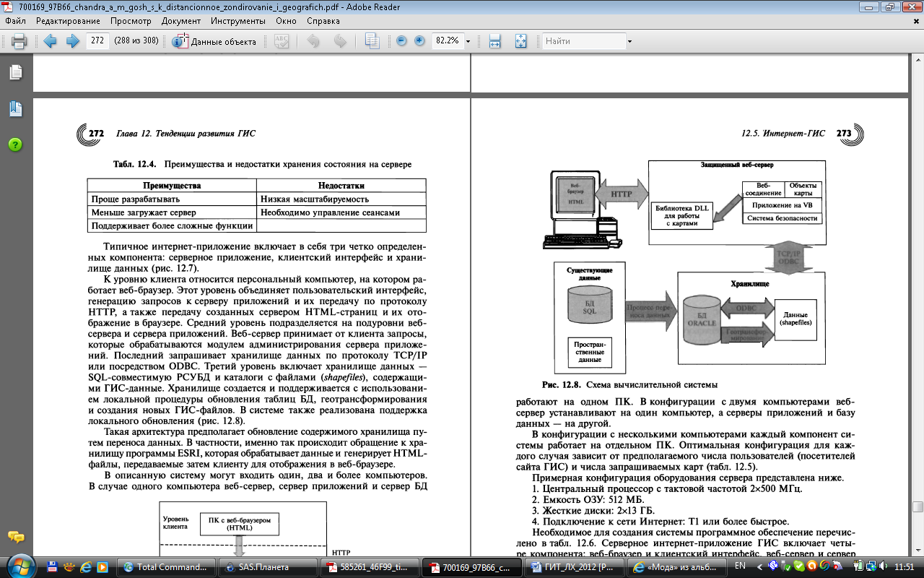Go to next page with right arrow
924x578 pixels.
[72, 41]
